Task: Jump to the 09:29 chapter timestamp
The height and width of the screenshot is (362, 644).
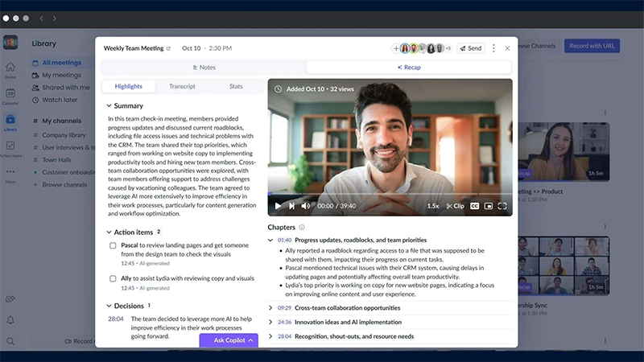Action: (285, 308)
